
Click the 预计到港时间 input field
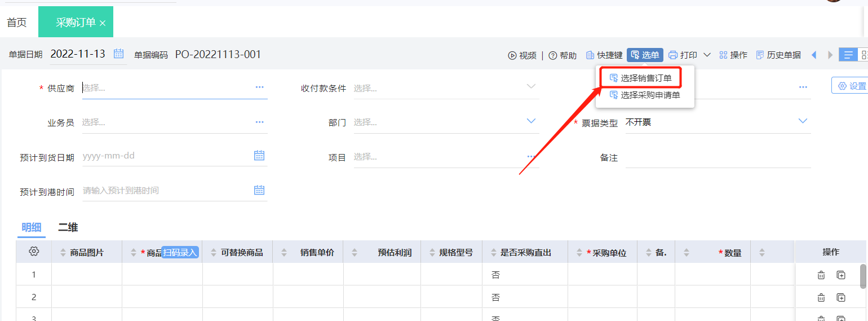coord(166,191)
